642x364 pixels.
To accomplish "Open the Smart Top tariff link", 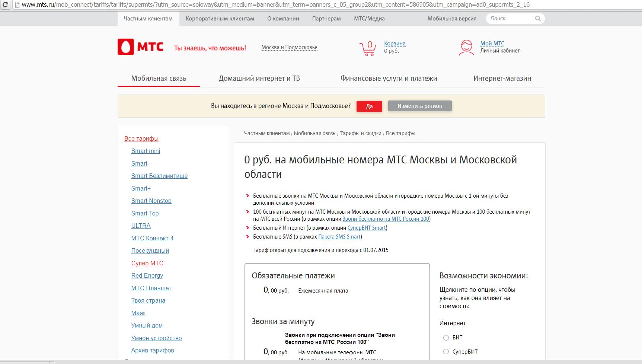I will point(145,213).
